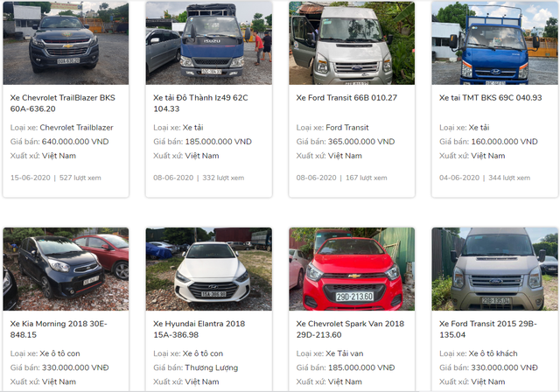Open the Chevrolet TrailBlazer car photo
The image size is (560, 392).
coord(66,43)
